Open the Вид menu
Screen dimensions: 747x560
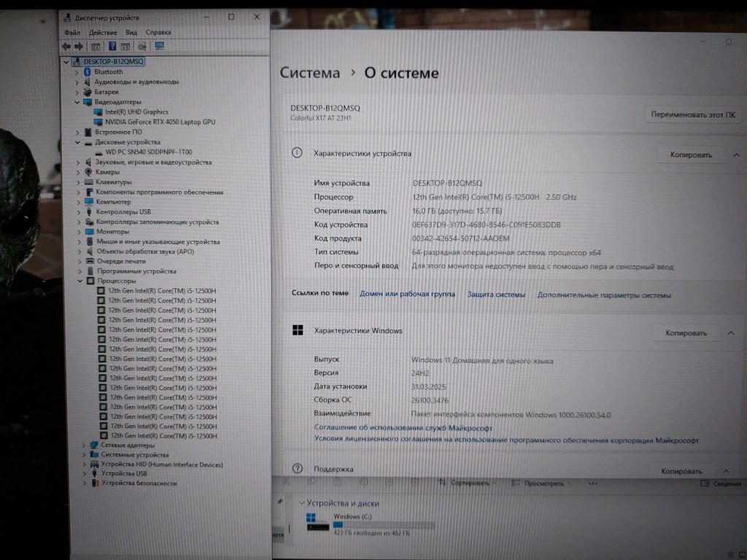131,32
